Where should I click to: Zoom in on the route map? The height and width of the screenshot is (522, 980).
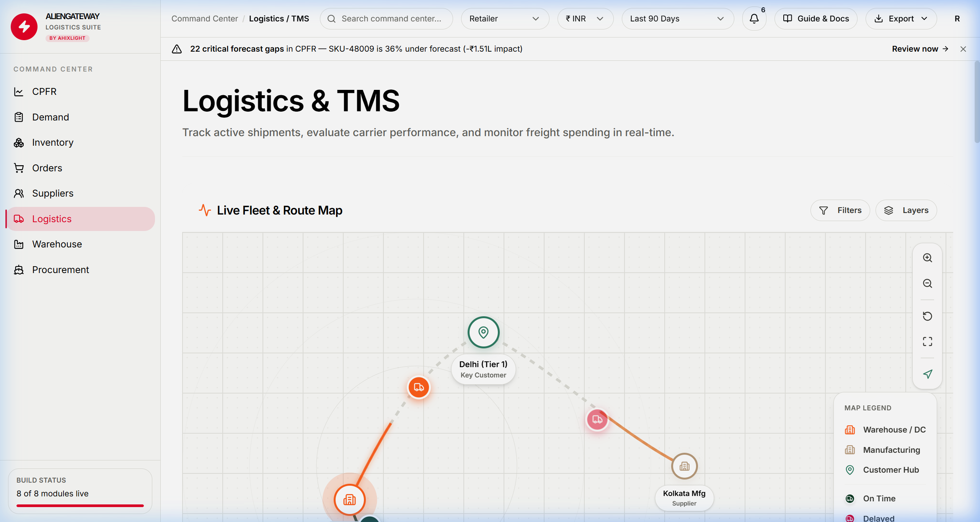(927, 258)
